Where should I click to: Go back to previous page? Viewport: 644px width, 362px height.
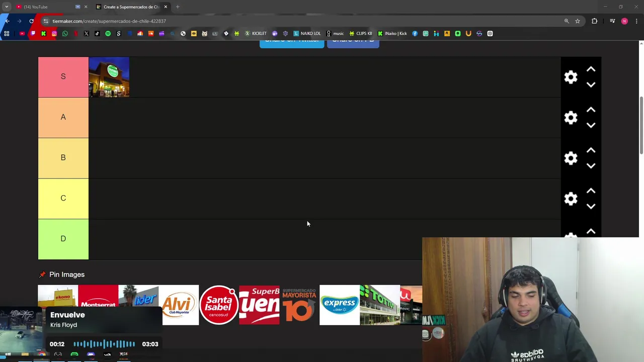click(x=7, y=21)
